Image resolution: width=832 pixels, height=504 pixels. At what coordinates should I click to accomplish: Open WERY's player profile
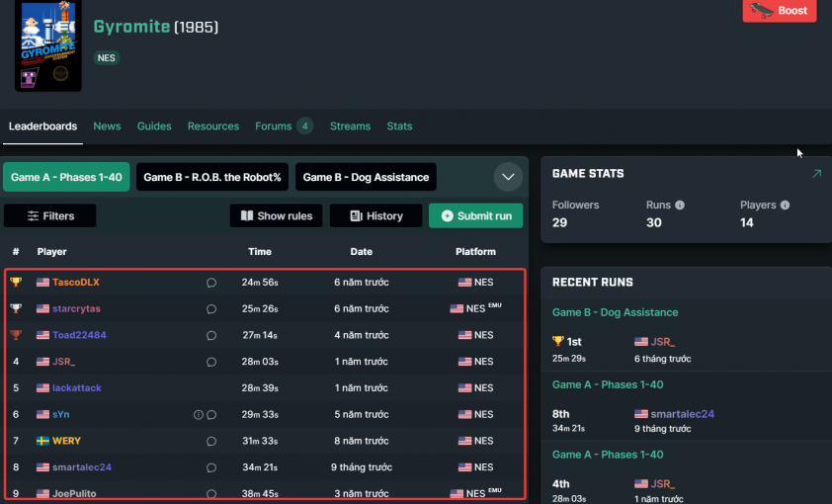[66, 441]
